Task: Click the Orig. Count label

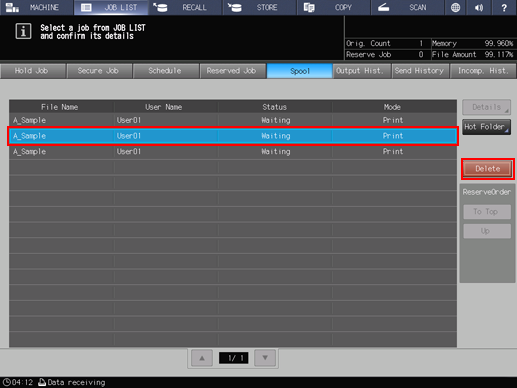Action: 368,43
